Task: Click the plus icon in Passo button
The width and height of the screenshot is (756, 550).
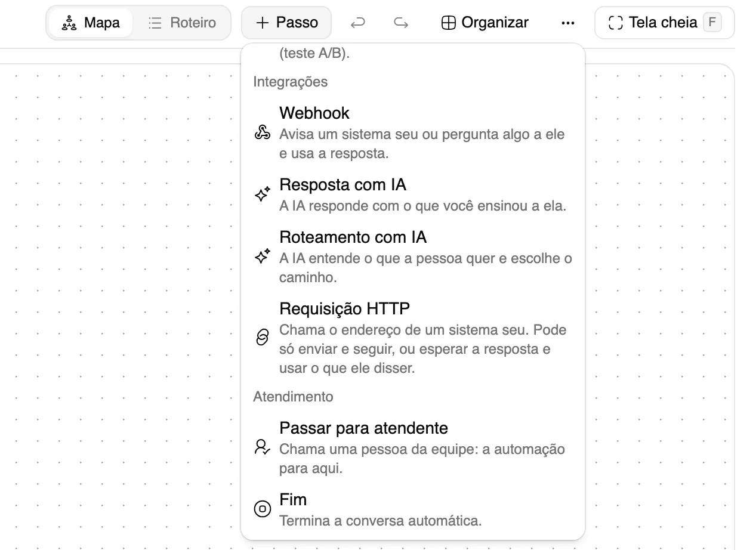Action: click(262, 23)
